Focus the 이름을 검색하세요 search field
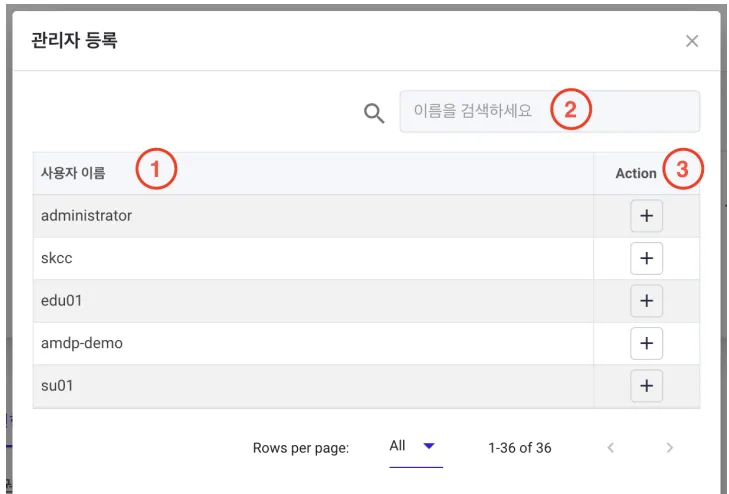This screenshot has width=729, height=494. 550,112
